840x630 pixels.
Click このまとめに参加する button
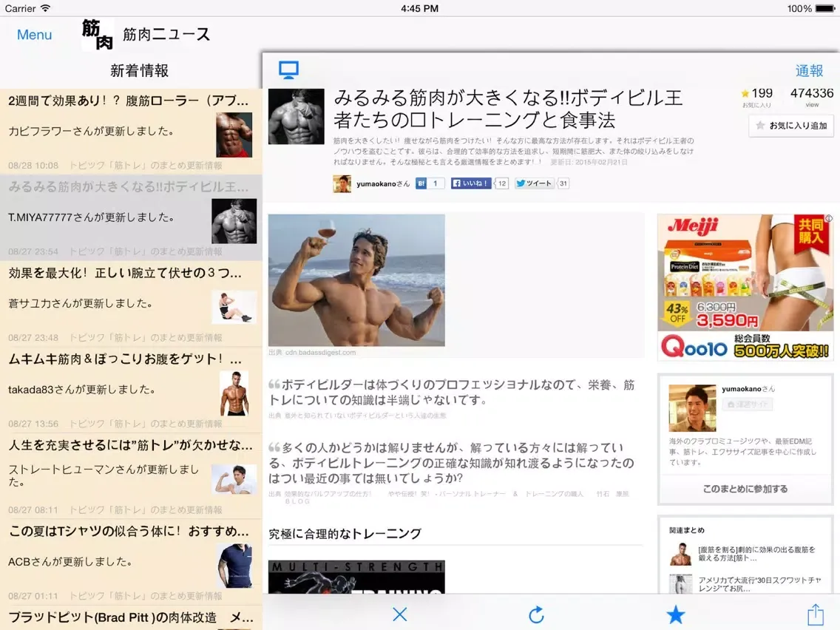pyautogui.click(x=745, y=489)
